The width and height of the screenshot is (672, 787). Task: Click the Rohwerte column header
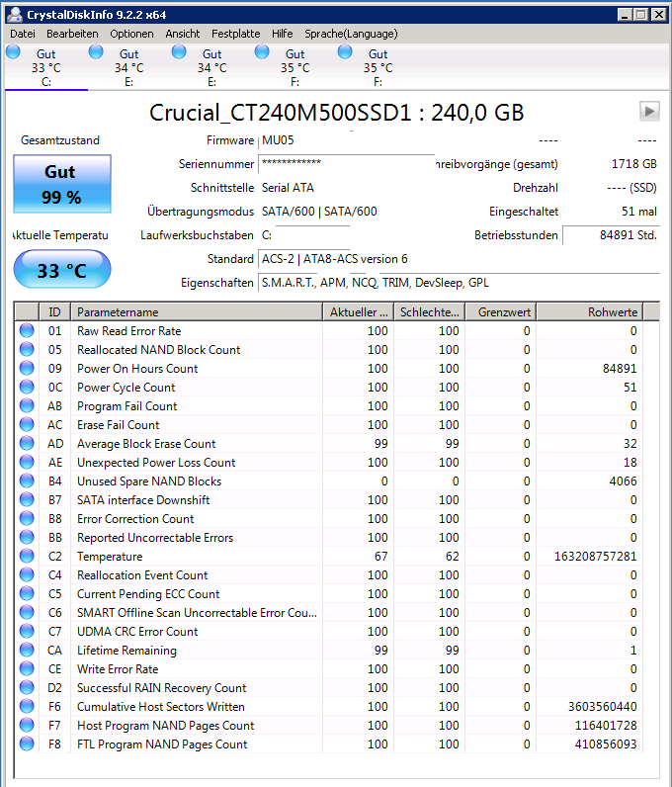pyautogui.click(x=590, y=311)
